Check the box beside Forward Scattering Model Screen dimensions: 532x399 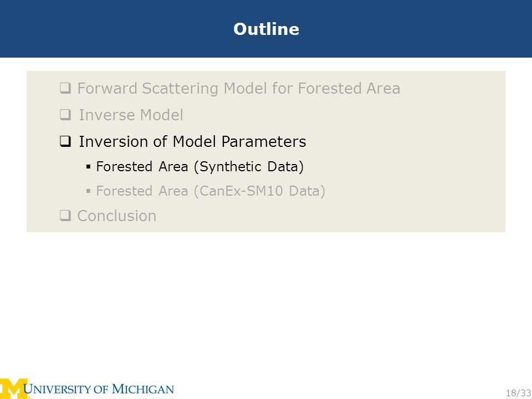pos(65,88)
